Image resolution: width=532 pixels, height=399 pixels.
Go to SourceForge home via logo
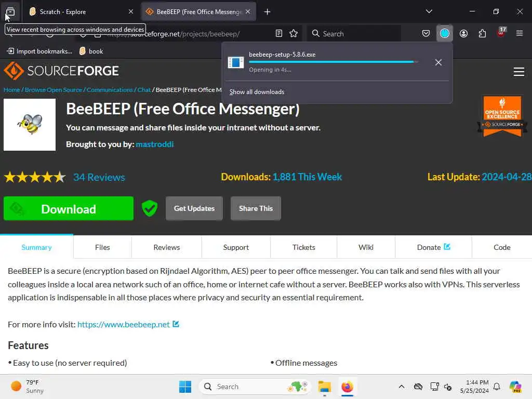(61, 71)
